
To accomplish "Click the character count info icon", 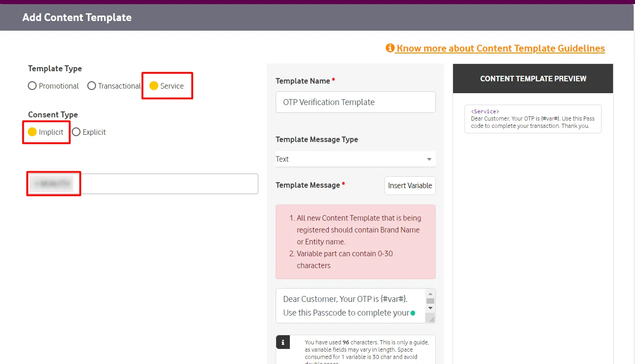I will 283,342.
